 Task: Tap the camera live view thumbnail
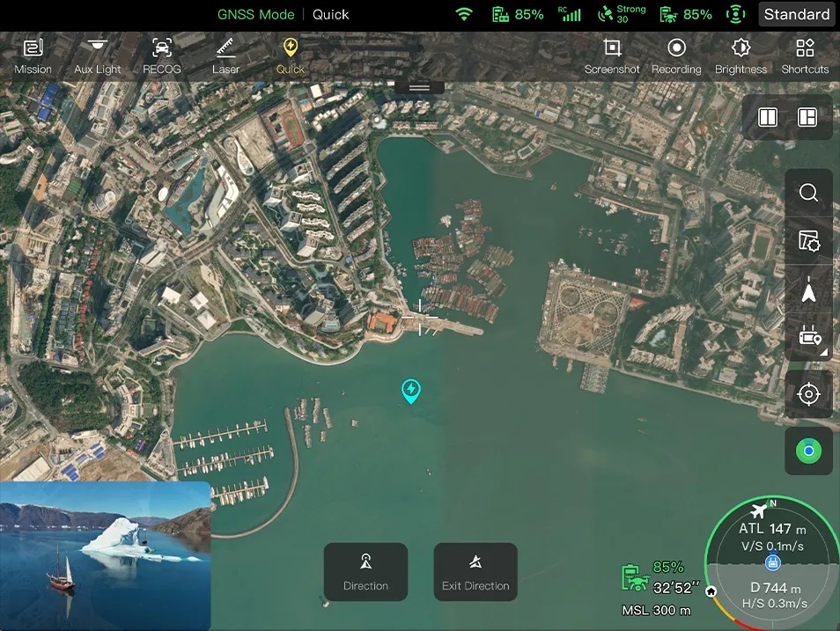[106, 555]
